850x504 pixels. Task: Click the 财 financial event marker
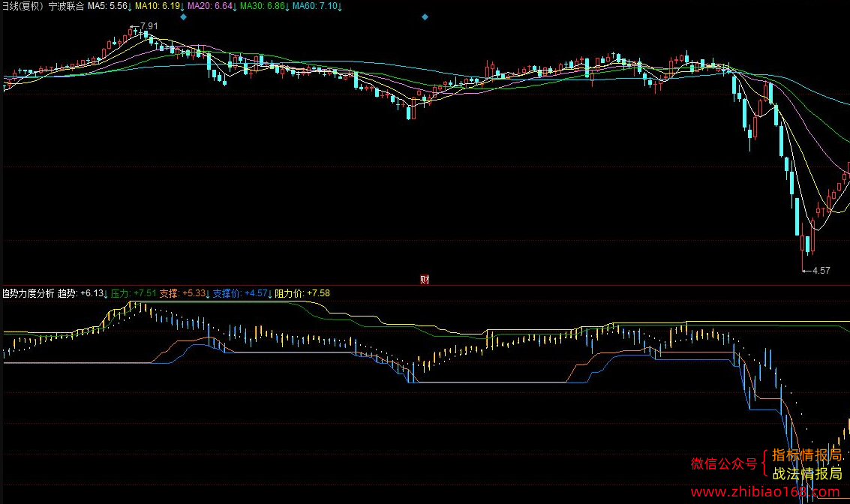425,280
